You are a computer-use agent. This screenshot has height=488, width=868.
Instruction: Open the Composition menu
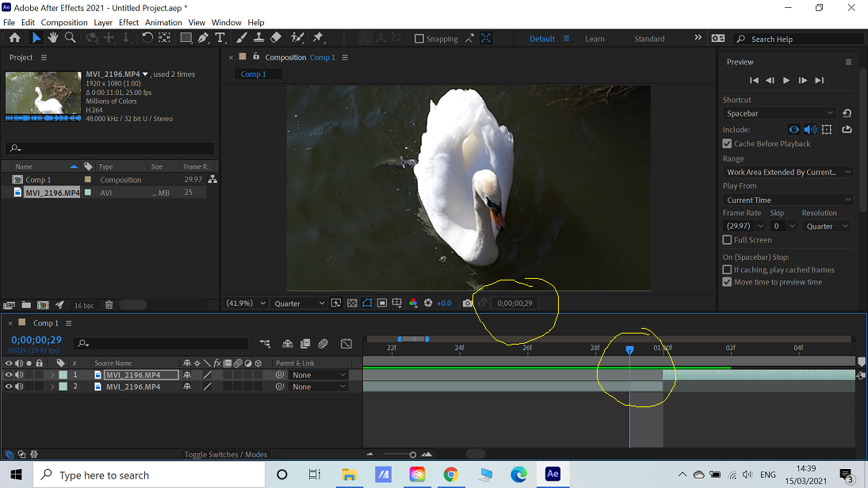coord(64,22)
